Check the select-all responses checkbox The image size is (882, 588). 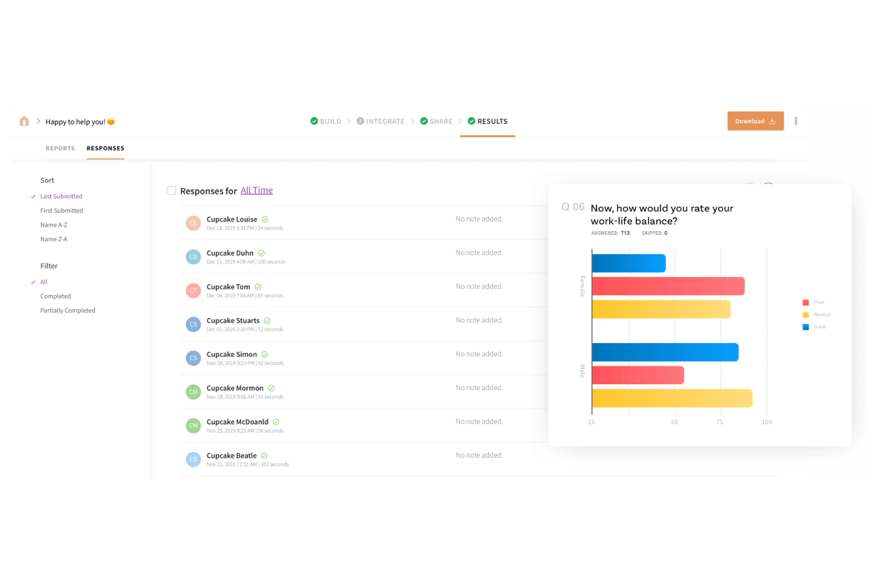(172, 190)
